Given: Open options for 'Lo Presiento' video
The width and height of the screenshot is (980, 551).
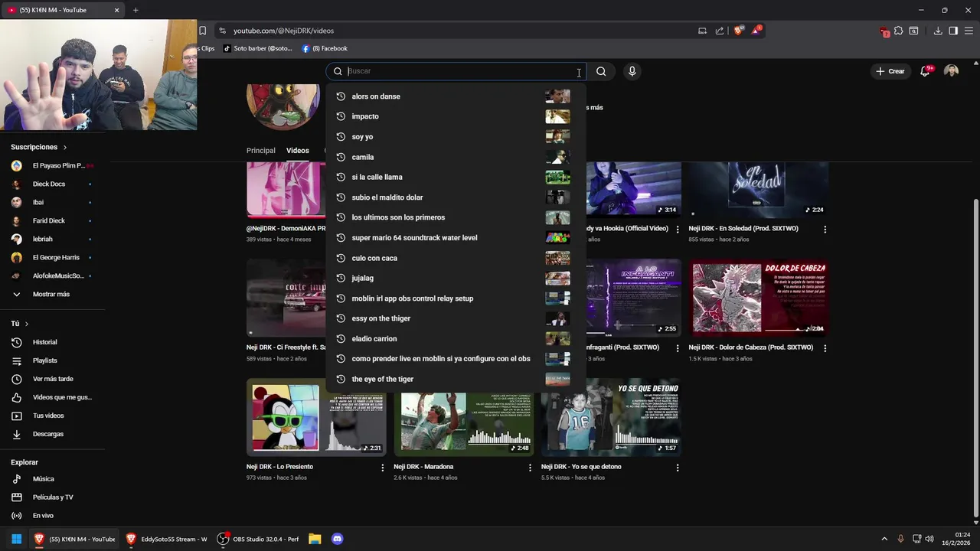Looking at the screenshot, I should coord(383,467).
